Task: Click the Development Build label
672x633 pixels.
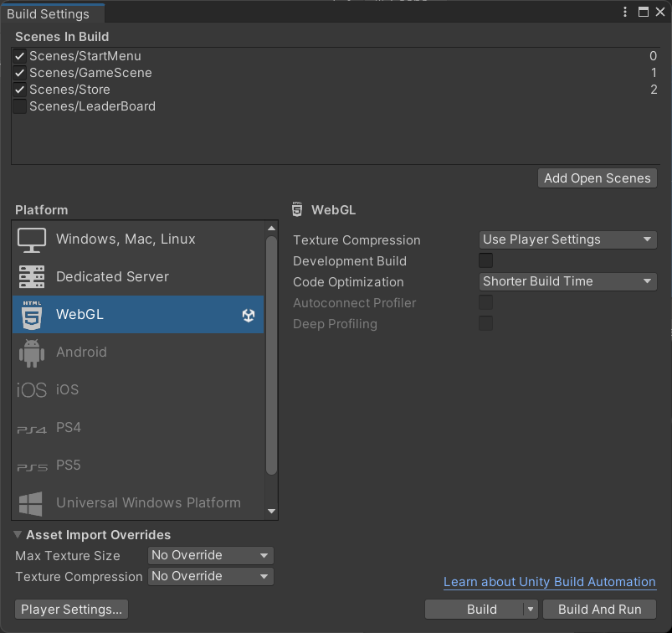Action: pyautogui.click(x=350, y=261)
